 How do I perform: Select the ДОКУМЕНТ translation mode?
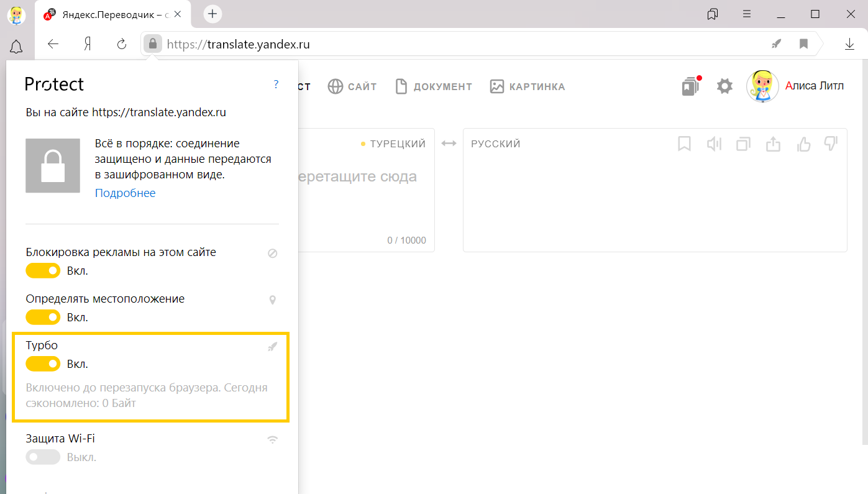(x=434, y=86)
